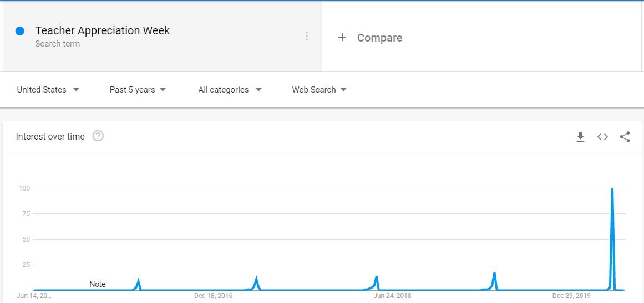Click the Note marker on the chart
Image resolution: width=644 pixels, height=303 pixels.
pyautogui.click(x=97, y=284)
